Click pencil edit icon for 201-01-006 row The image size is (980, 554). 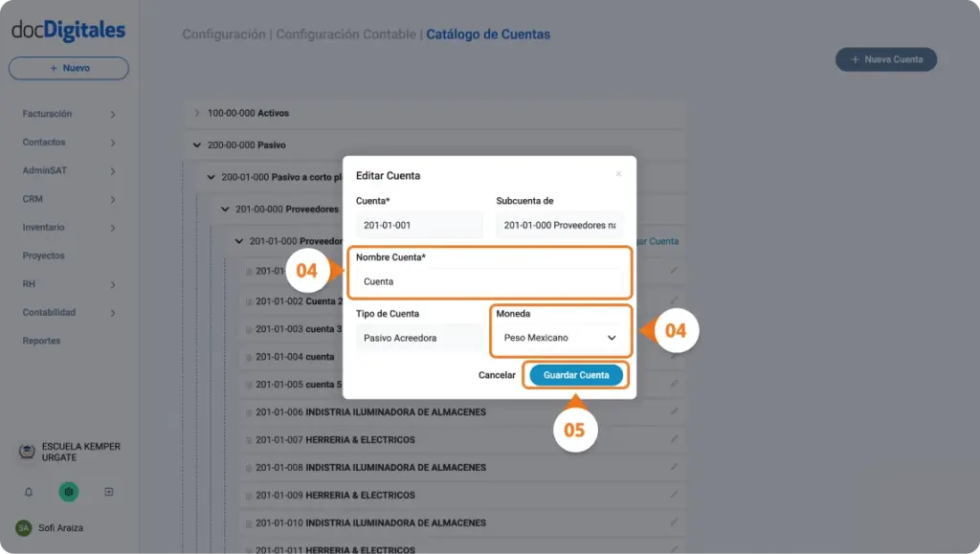tap(674, 411)
